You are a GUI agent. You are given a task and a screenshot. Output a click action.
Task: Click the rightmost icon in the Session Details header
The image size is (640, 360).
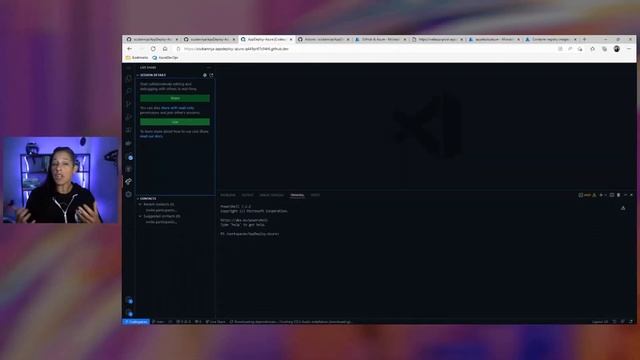(x=211, y=75)
